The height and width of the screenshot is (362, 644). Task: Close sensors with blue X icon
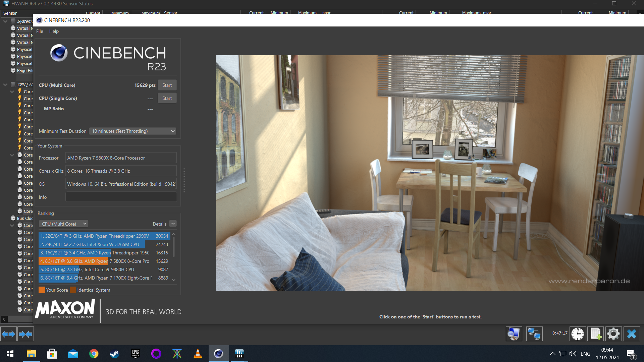coord(631,334)
